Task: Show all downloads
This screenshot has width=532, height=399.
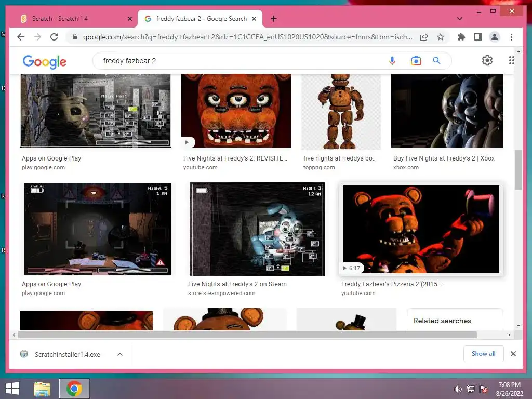Action: tap(484, 353)
